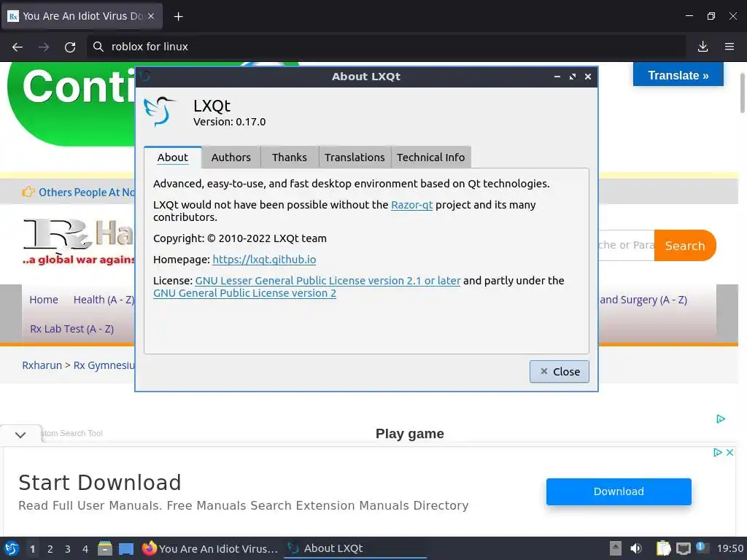
Task: Activate the About LXQt taskbar entry
Action: [355, 548]
